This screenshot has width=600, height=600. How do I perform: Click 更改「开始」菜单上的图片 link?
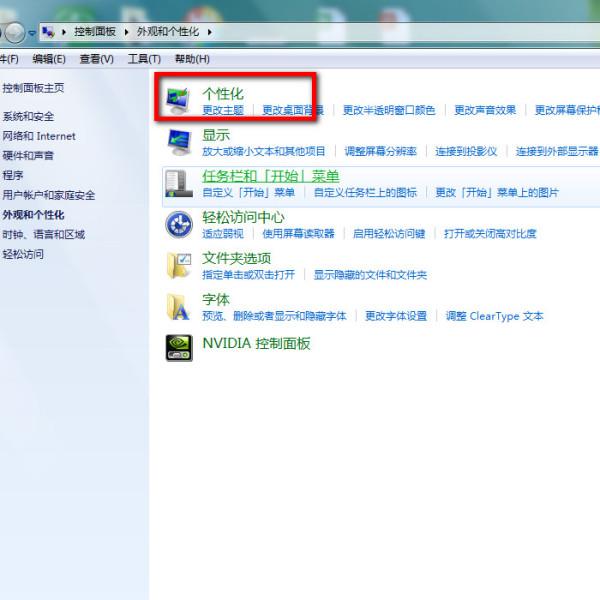point(497,192)
